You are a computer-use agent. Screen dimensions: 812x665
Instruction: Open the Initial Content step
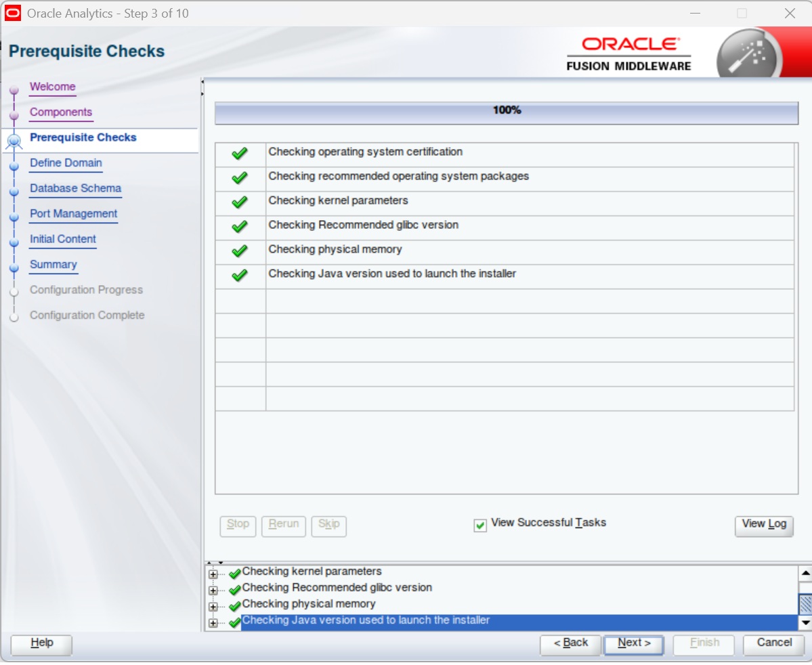(x=63, y=239)
